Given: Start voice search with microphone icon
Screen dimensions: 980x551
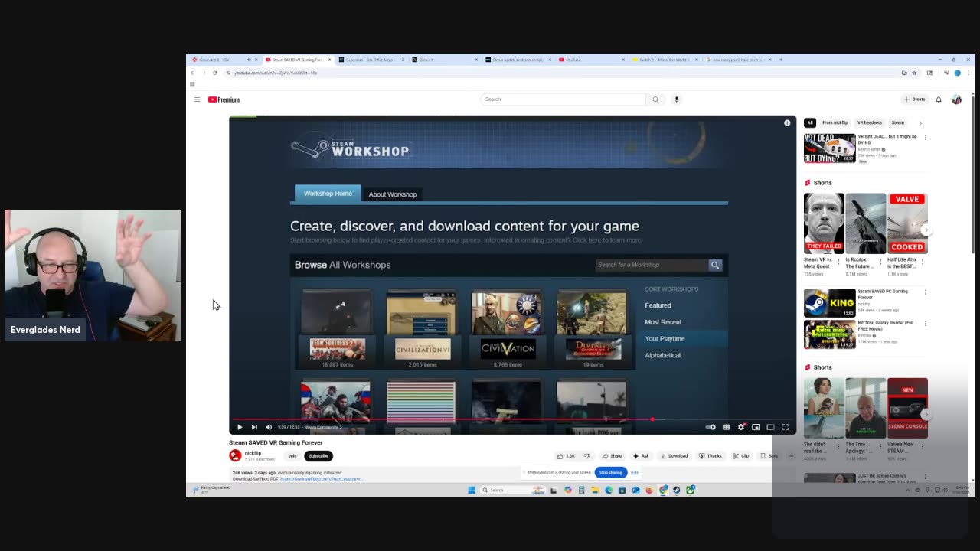Looking at the screenshot, I should click(x=676, y=99).
